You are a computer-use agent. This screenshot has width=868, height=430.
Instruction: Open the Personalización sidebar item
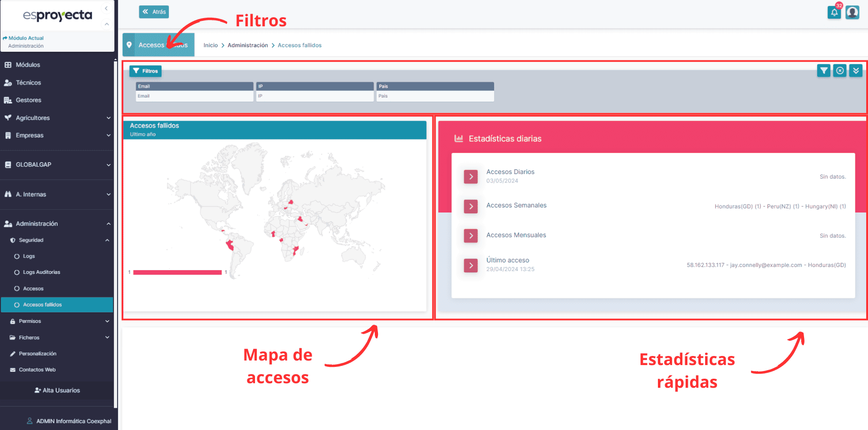pos(38,353)
